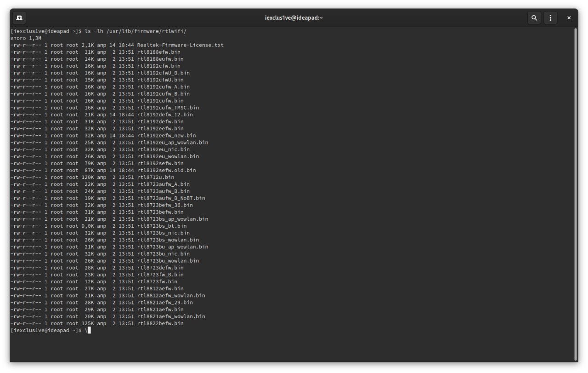Click file name rtl8723bs_bt.bin
Image resolution: width=588 pixels, height=373 pixels.
coord(162,226)
